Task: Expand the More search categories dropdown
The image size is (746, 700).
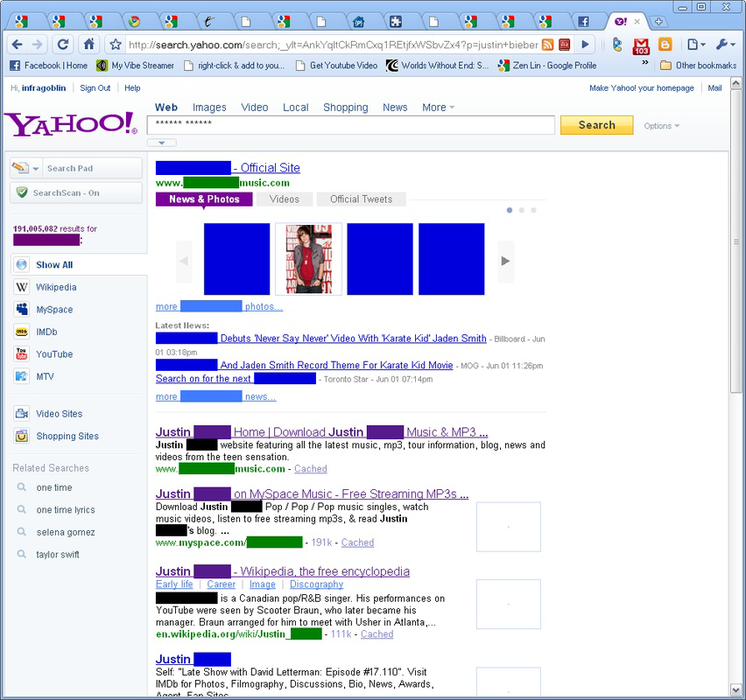Action: pyautogui.click(x=438, y=108)
